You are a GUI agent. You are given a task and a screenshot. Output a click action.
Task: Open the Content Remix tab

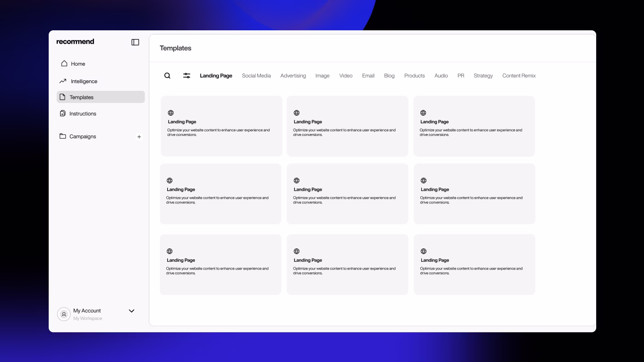519,76
